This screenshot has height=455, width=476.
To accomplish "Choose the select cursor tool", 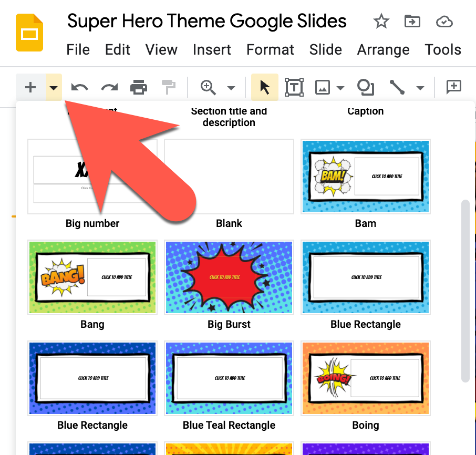I will pos(265,87).
